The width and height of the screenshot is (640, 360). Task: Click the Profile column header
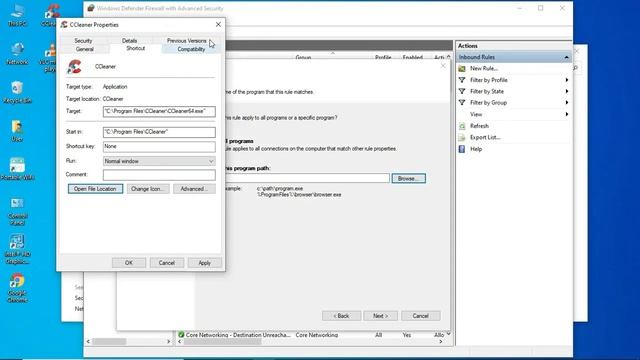click(383, 58)
